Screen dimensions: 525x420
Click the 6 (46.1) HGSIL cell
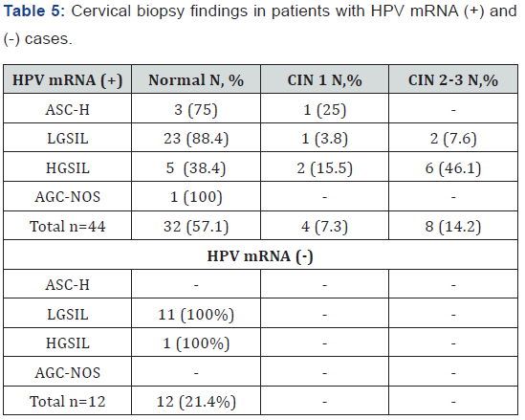(x=453, y=166)
